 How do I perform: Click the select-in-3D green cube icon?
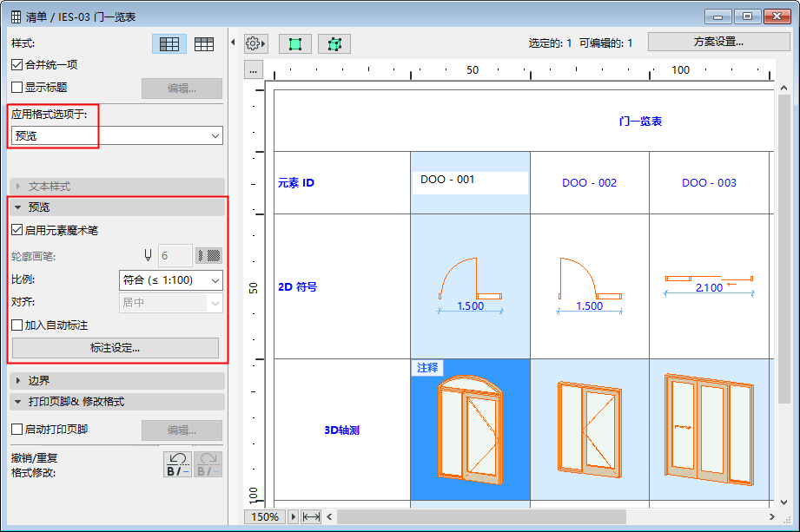[334, 43]
